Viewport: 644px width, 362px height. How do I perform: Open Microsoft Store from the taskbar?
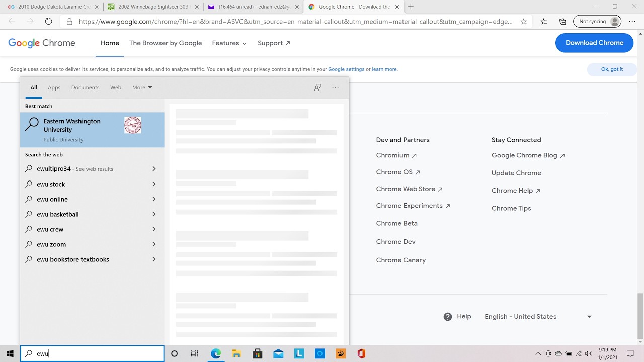pyautogui.click(x=257, y=353)
